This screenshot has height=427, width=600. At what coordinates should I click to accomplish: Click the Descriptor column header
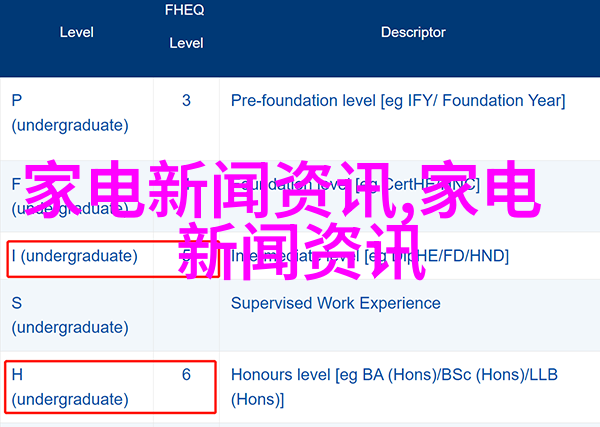point(413,33)
